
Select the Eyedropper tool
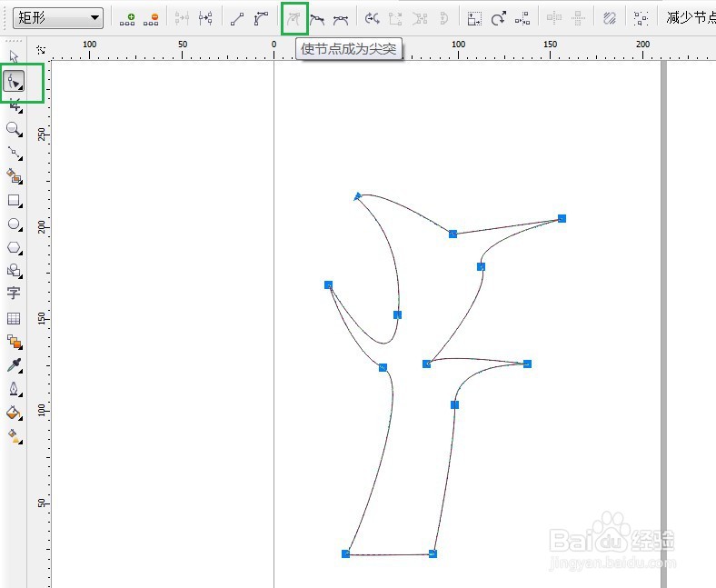tap(15, 365)
